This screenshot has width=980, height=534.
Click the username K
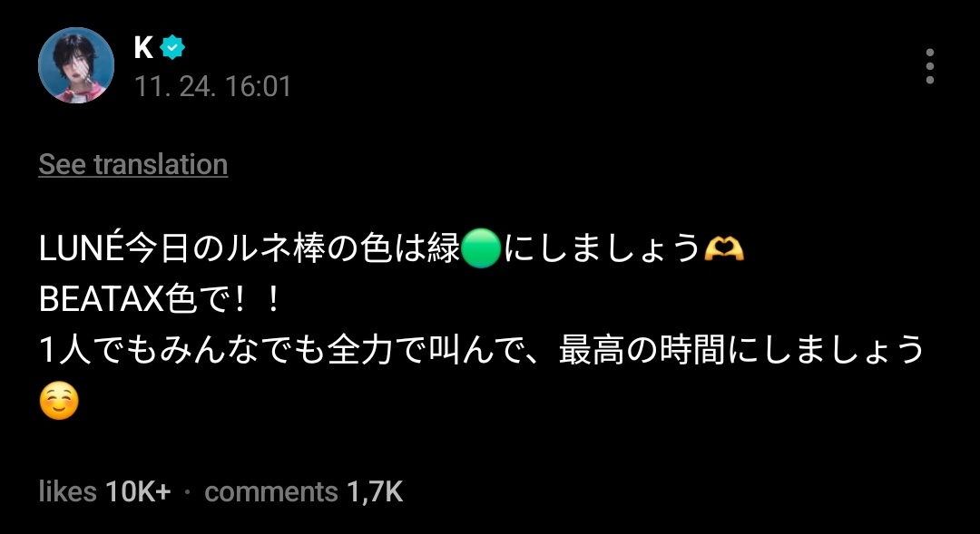[x=143, y=47]
